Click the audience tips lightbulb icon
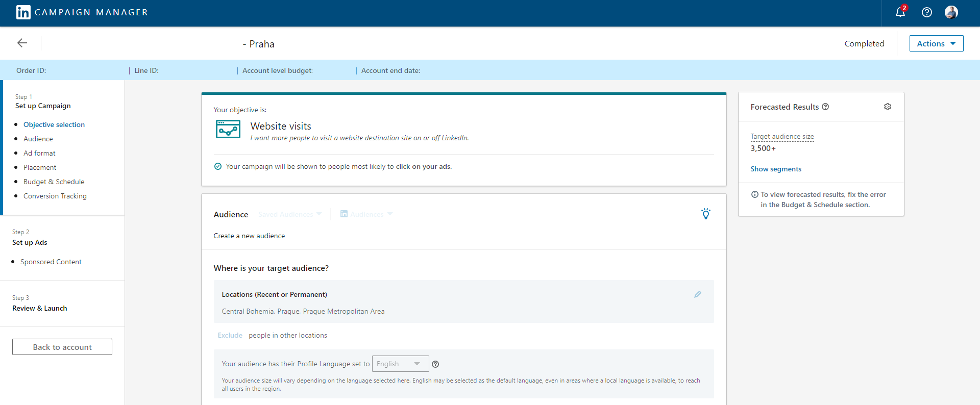The width and height of the screenshot is (980, 405). click(x=705, y=214)
